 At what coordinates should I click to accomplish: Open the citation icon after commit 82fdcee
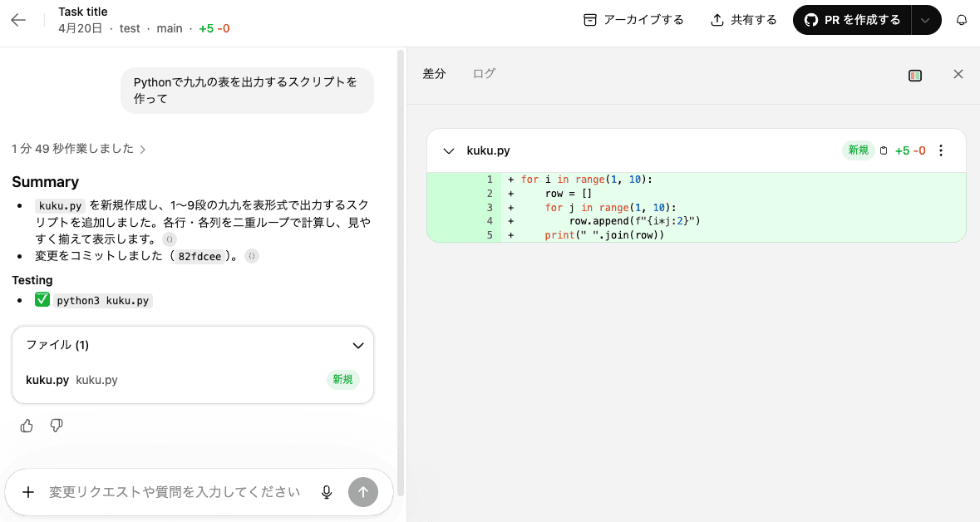[x=251, y=256]
